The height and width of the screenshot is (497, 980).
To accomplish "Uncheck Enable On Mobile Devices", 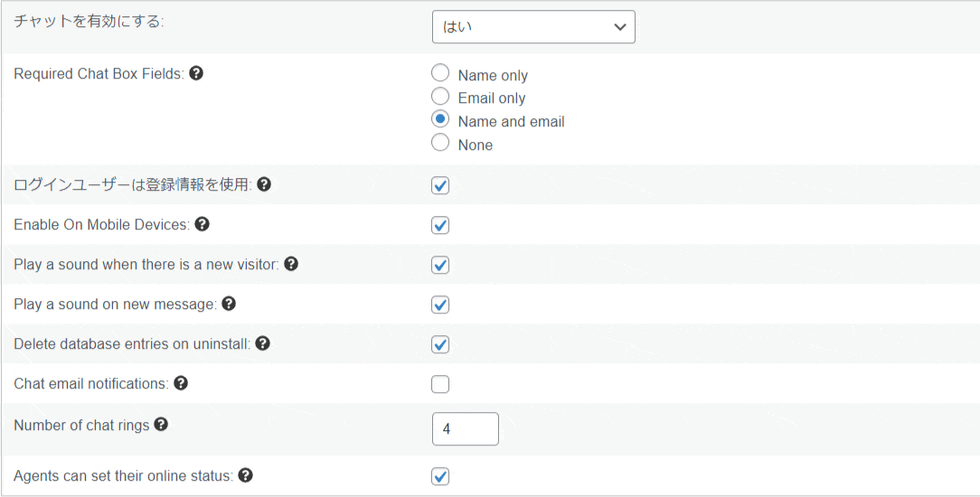I will pos(440,225).
